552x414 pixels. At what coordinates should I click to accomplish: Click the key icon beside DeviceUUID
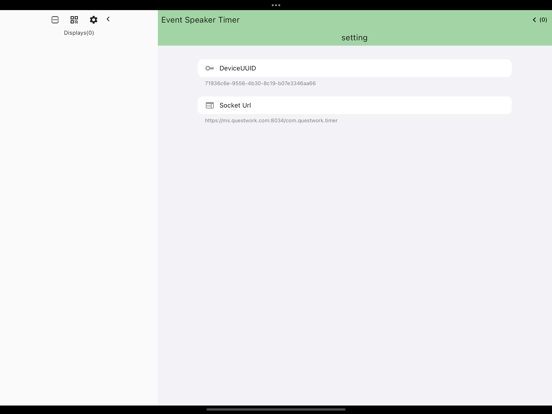[x=209, y=68]
